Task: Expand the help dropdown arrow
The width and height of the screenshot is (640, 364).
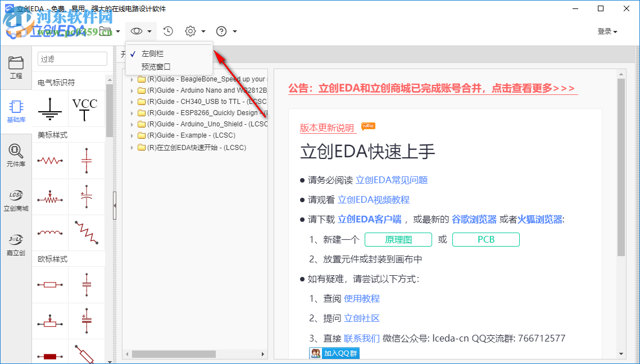Action: point(235,31)
